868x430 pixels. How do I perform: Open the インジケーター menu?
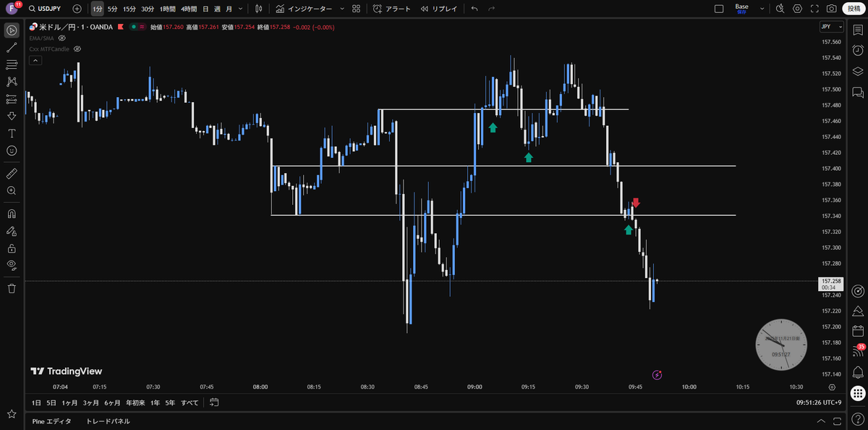point(305,9)
